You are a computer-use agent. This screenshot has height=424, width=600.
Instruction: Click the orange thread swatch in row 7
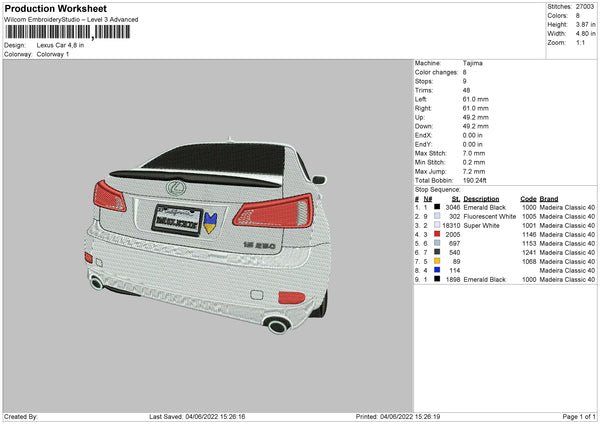click(x=437, y=262)
